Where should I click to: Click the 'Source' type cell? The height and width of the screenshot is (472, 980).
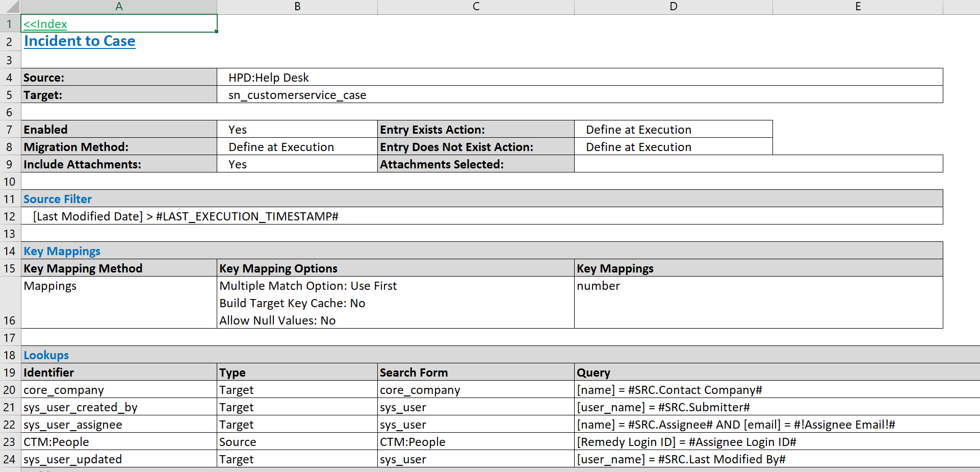pyautogui.click(x=297, y=442)
